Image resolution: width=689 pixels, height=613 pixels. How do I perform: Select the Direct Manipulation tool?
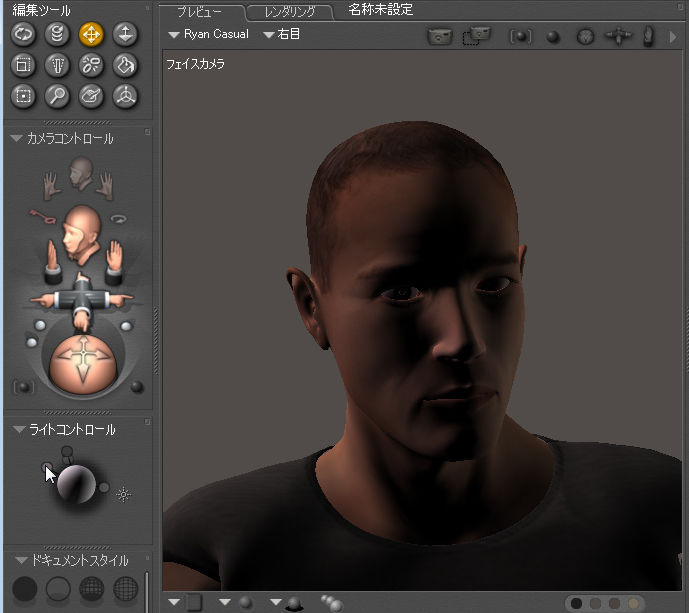pos(125,97)
